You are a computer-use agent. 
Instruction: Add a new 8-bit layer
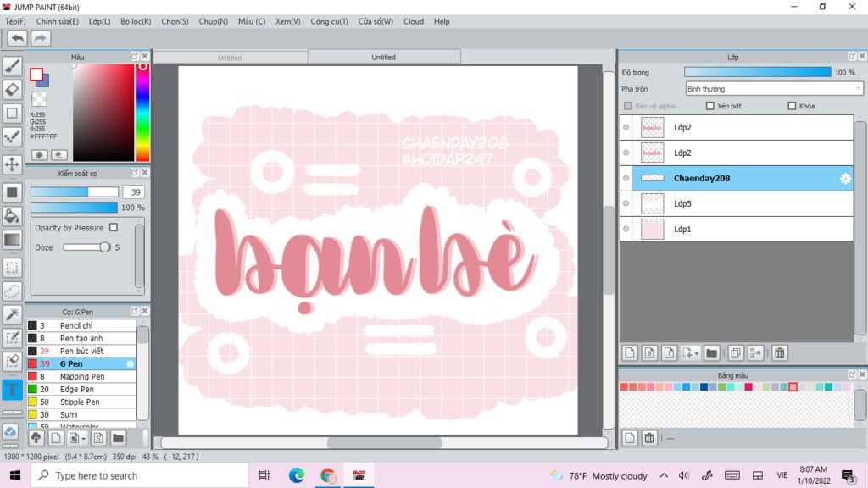pos(649,352)
